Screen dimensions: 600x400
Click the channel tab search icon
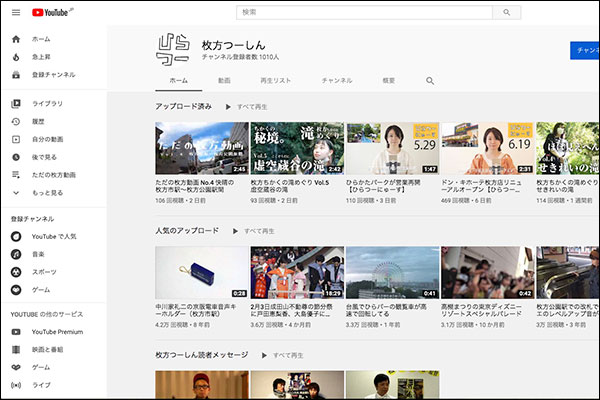430,80
